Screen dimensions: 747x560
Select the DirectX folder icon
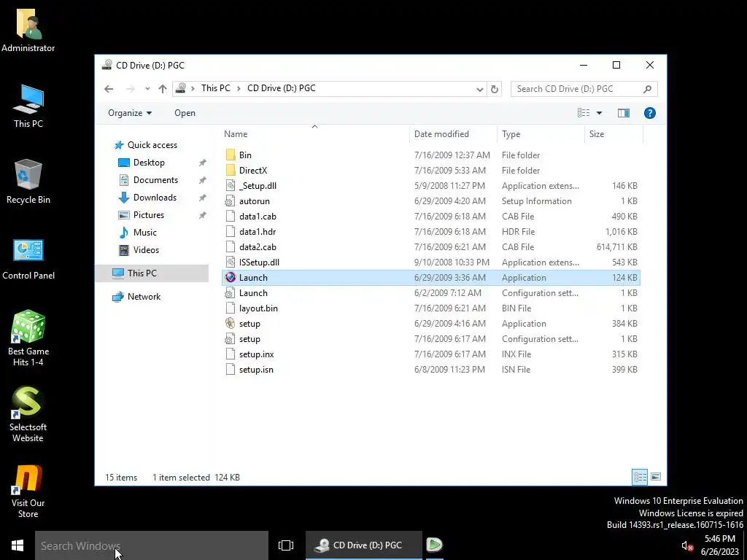click(231, 170)
